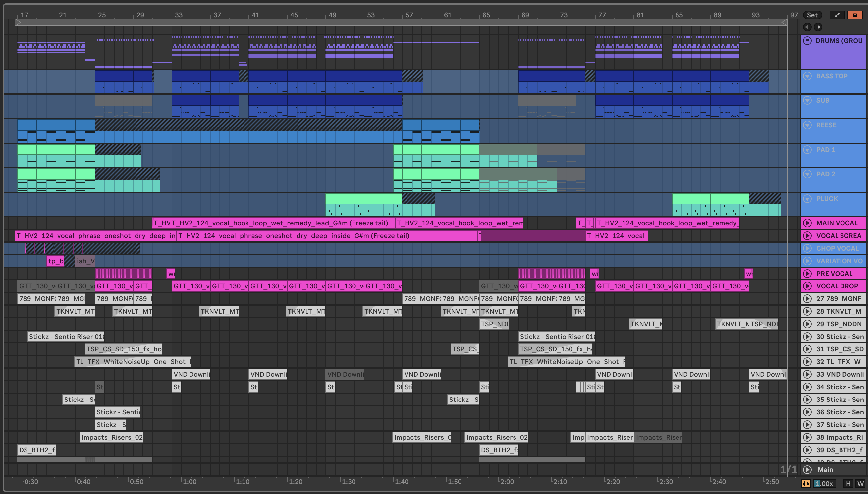868x494 pixels.
Task: Click the loop brace start handle
Action: (18, 22)
